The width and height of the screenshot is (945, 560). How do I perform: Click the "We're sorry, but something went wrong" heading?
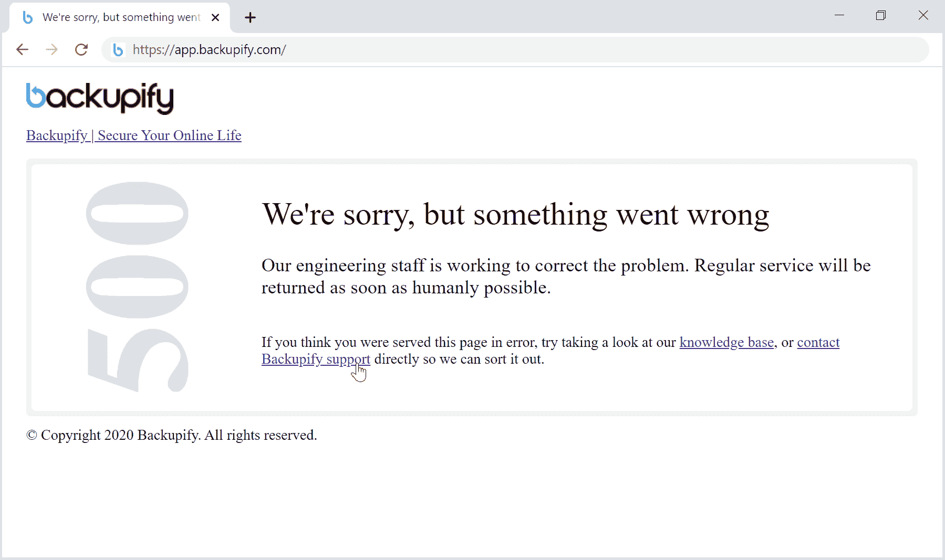pyautogui.click(x=515, y=214)
